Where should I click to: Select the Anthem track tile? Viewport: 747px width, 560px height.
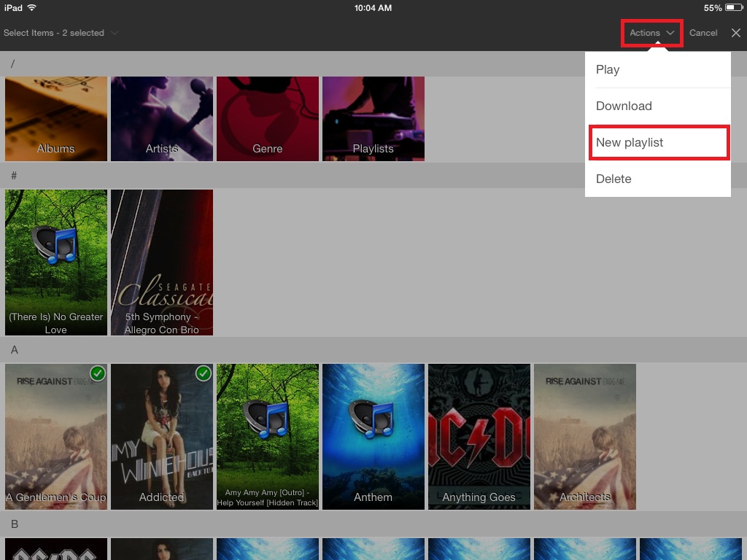(373, 437)
